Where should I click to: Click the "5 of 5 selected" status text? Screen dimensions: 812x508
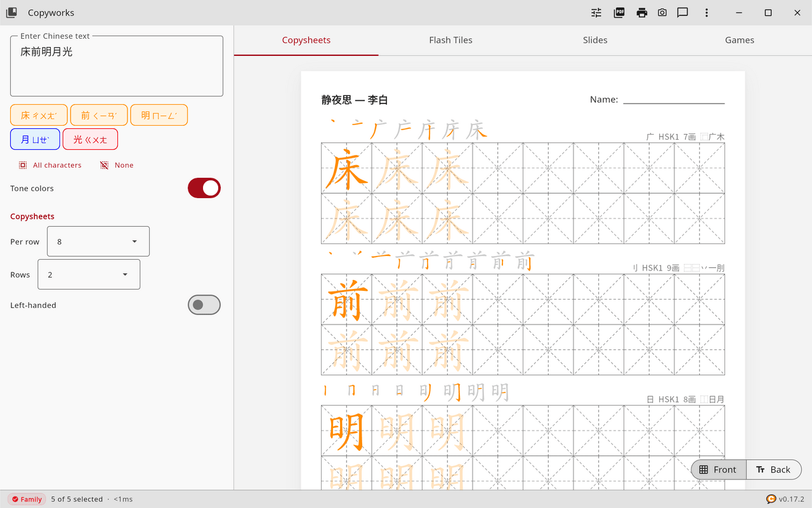click(77, 499)
